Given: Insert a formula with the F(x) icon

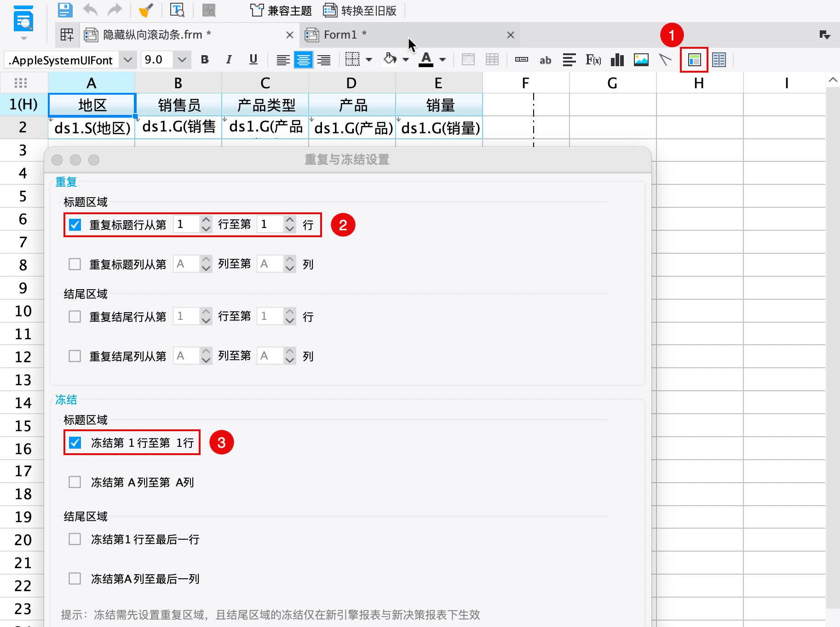Looking at the screenshot, I should (x=593, y=60).
